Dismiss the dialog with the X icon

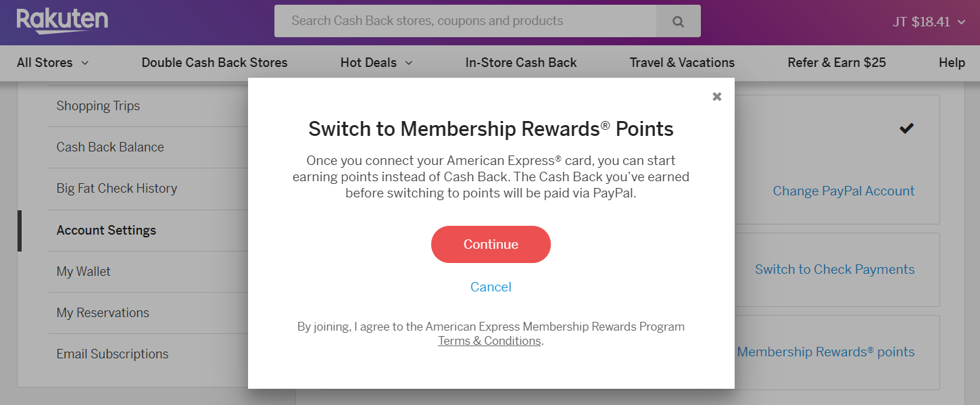716,96
